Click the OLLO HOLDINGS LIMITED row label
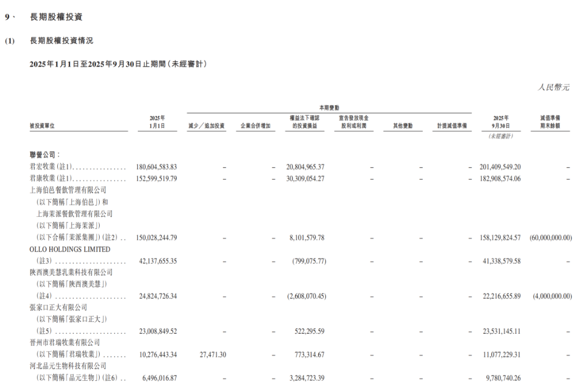The height and width of the screenshot is (392, 587). point(70,249)
